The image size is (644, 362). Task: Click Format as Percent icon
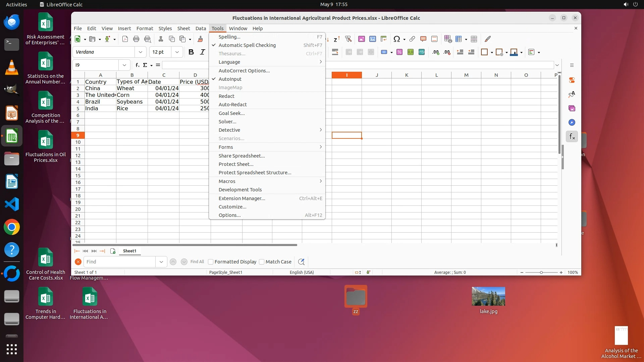(399, 52)
